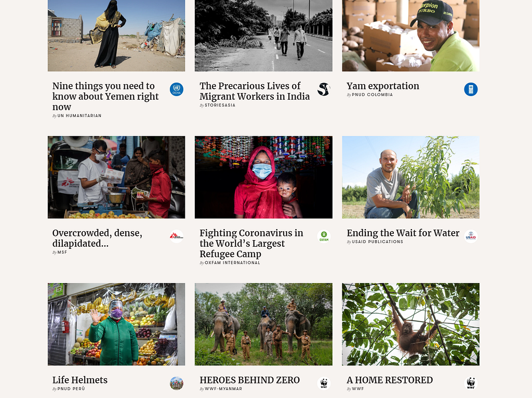
Task: Open the USAID logo icon
Action: click(471, 236)
